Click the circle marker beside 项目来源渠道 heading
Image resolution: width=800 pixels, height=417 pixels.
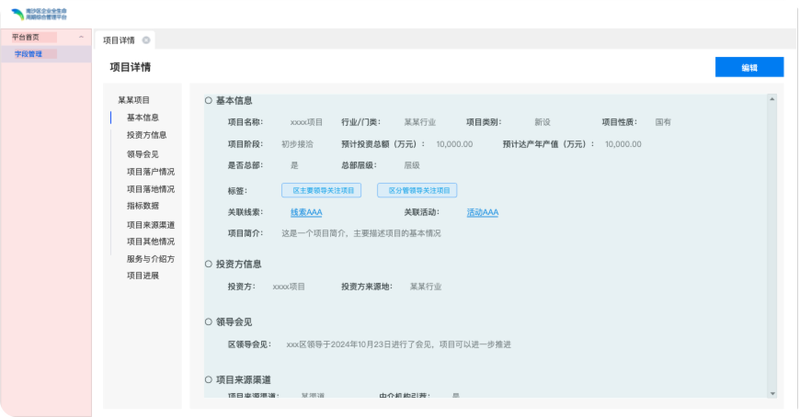point(208,380)
